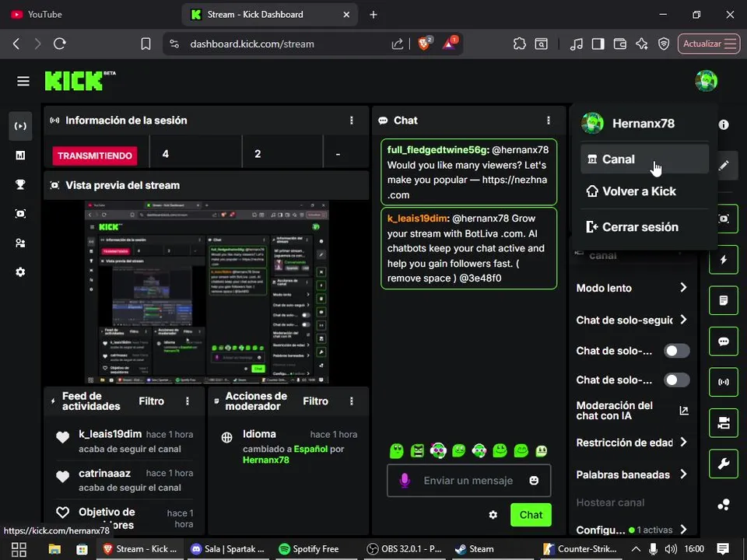Click the wrench tools icon on the right rail
The image size is (747, 560).
tap(724, 464)
